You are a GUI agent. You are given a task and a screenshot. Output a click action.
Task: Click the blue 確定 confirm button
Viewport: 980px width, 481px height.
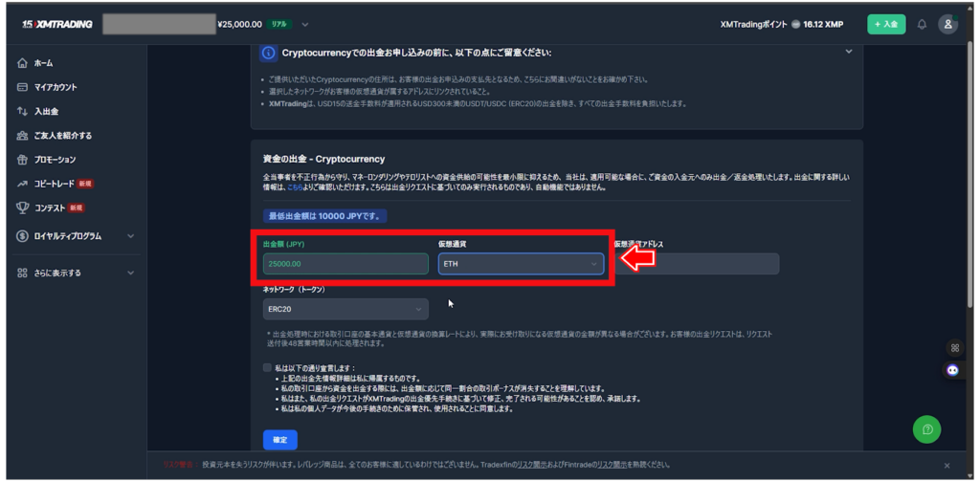tap(279, 440)
